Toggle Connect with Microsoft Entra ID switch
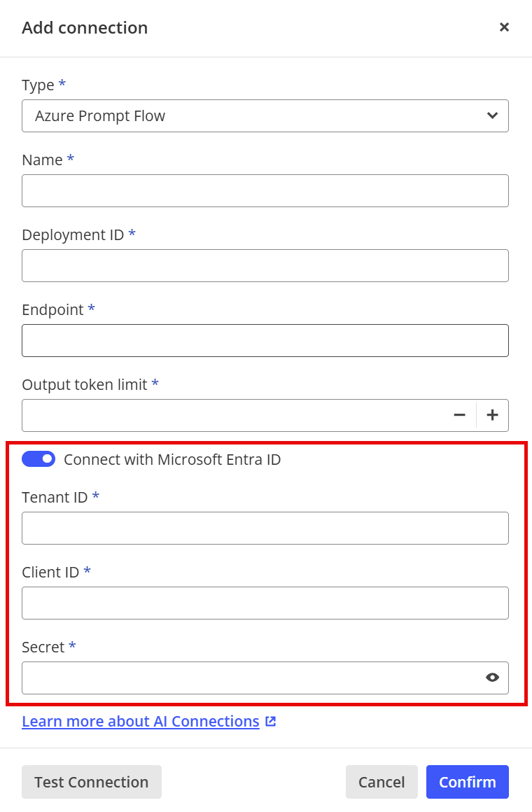This screenshot has width=532, height=812. 38,458
